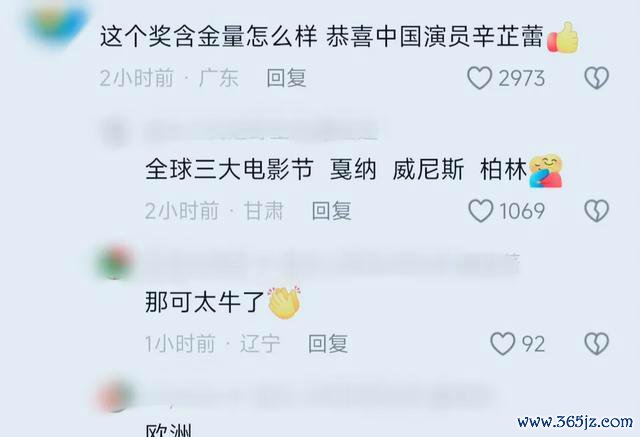The height and width of the screenshot is (437, 640).
Task: Open the blue-green avatar of top commenter
Action: [56, 20]
